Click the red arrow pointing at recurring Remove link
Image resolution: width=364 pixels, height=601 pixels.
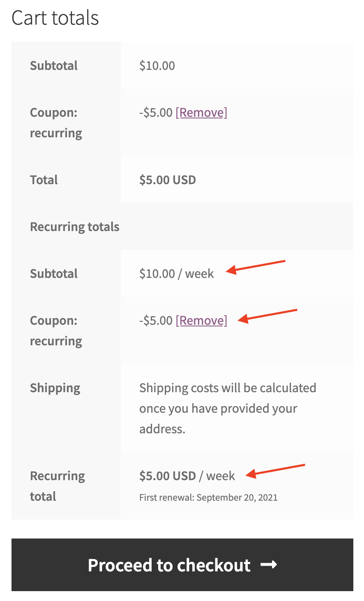[267, 315]
